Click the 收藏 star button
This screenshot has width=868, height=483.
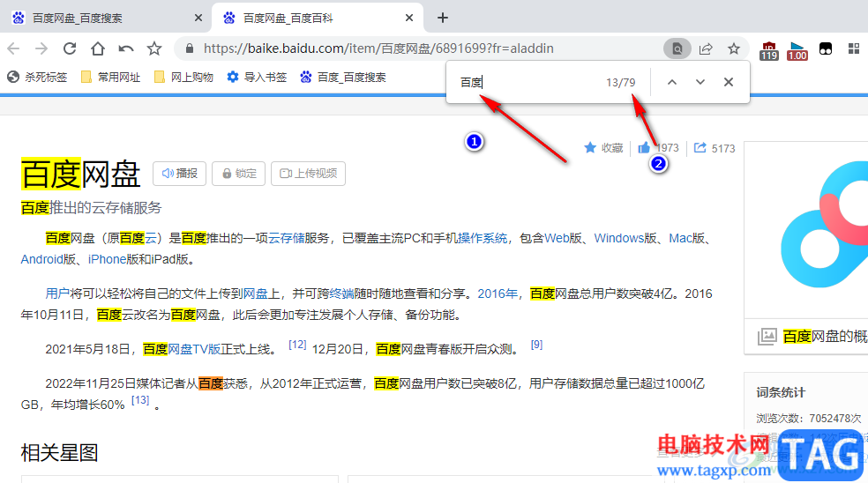(603, 148)
